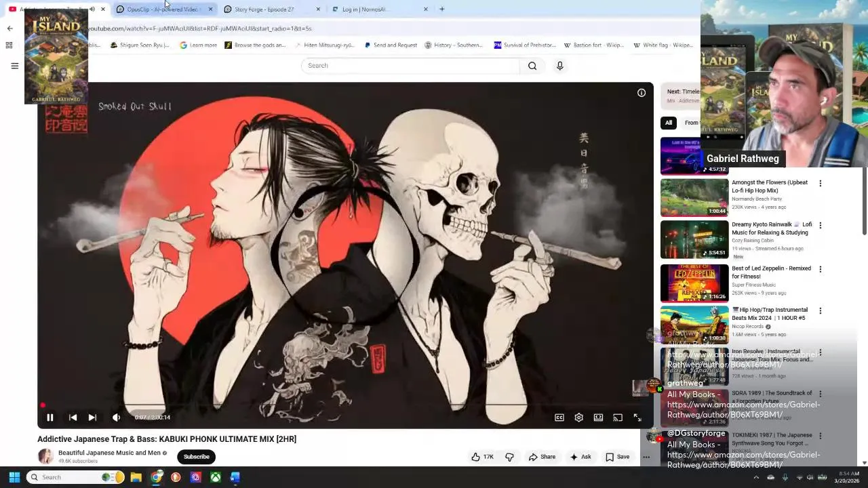Skip to previous video in player

click(x=73, y=418)
